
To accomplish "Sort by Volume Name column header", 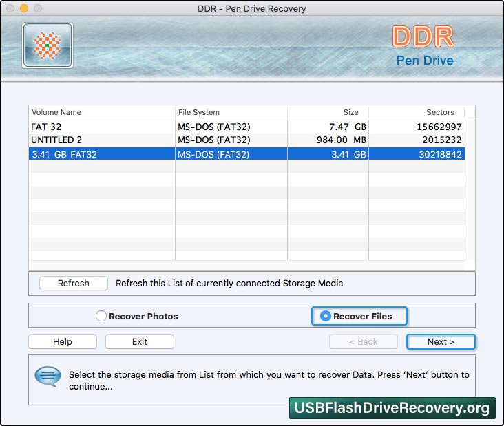I will (x=102, y=112).
